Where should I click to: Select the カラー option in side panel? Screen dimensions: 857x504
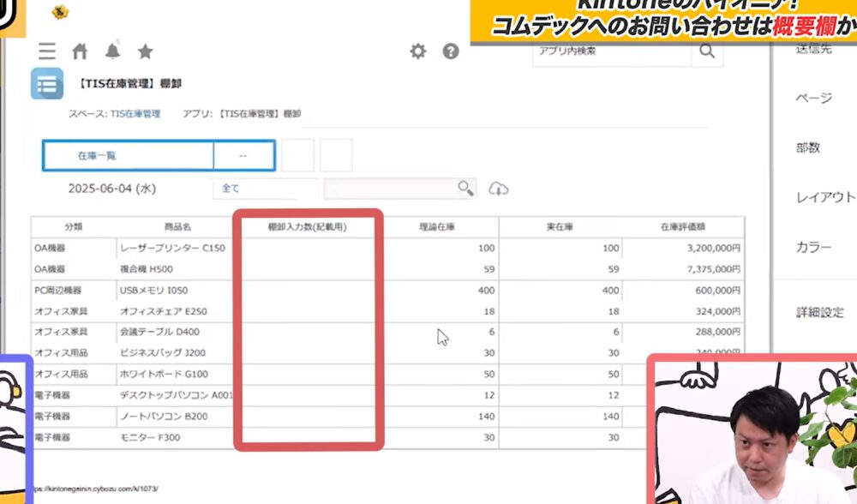[812, 247]
